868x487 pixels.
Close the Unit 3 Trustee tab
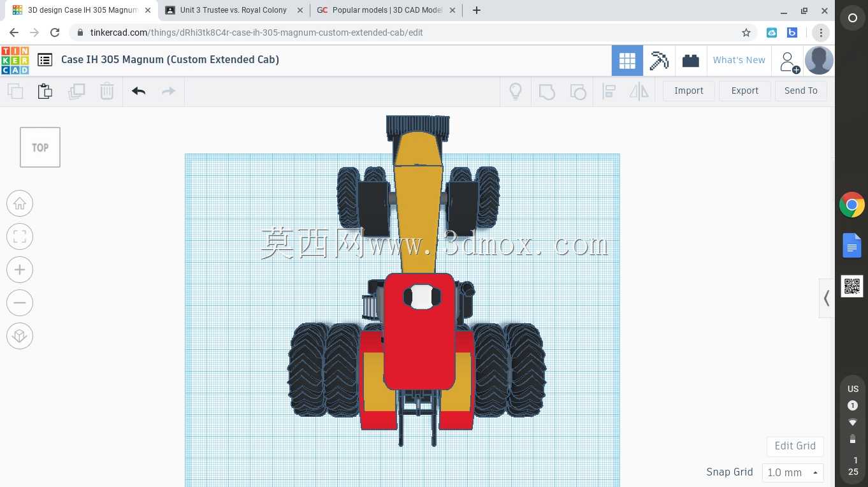pos(300,10)
